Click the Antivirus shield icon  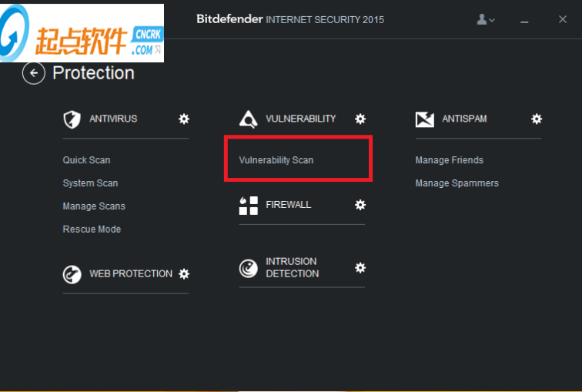[72, 119]
